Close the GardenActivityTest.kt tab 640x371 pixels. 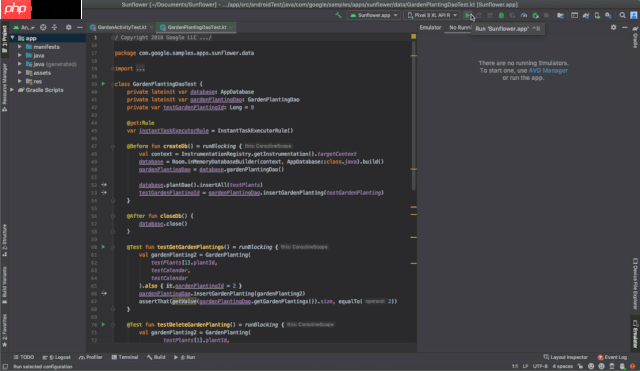[151, 27]
